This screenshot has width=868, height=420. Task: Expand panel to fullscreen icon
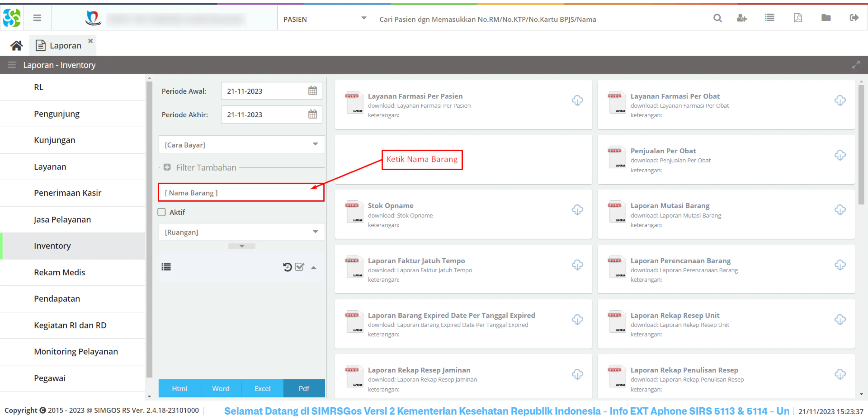[x=856, y=65]
